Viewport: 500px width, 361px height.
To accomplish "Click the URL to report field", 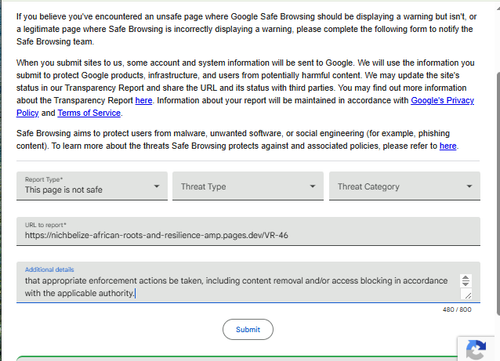I will tap(248, 231).
